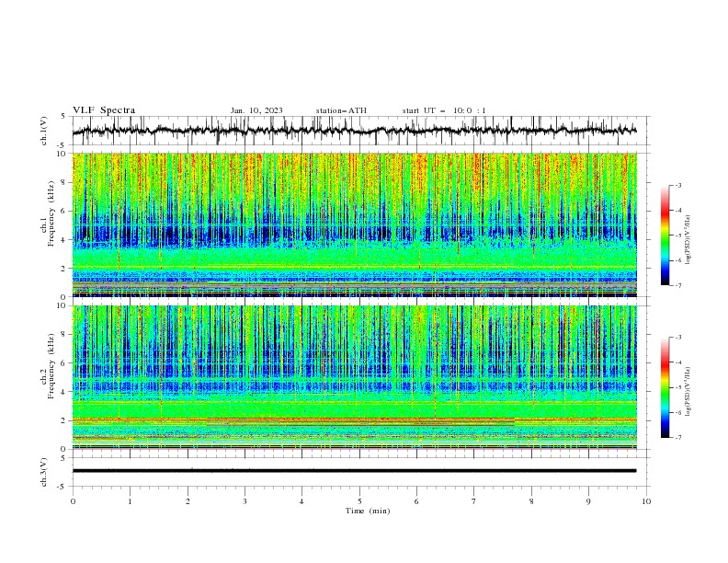Click the ch.1 'Frequency (kHz)' axis label
Viewport: 728px width, 563px height.
(51, 212)
